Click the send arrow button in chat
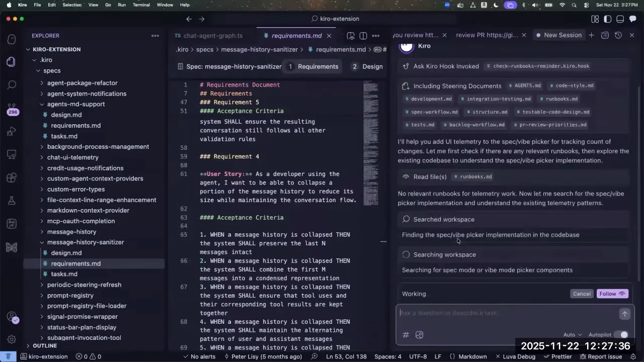 (624, 313)
